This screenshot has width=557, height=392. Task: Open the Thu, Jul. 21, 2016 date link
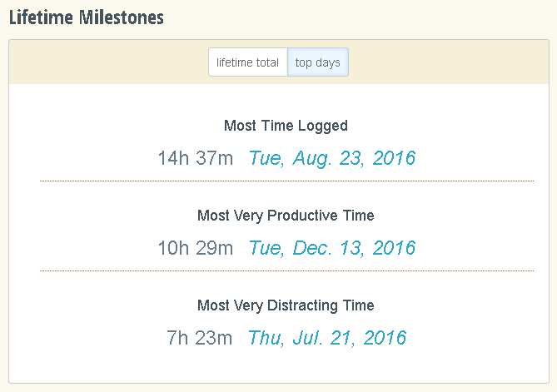327,337
